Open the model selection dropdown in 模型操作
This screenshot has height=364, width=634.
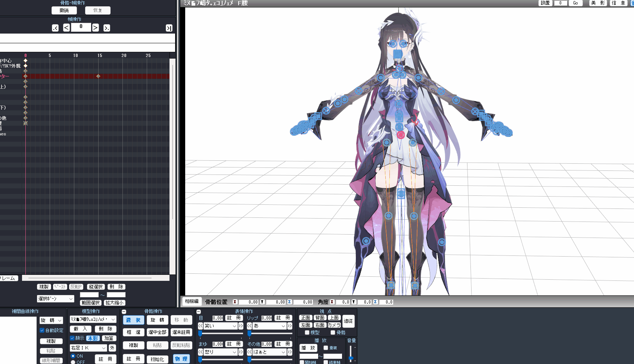[x=93, y=320]
